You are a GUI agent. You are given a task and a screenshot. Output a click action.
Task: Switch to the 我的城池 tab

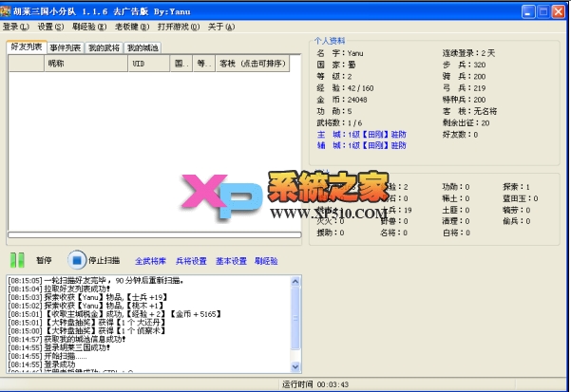pos(143,47)
